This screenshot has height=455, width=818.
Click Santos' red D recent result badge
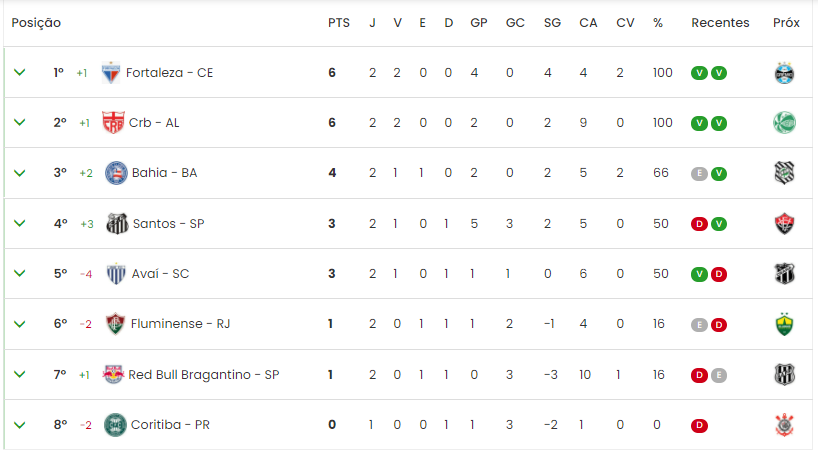point(699,224)
